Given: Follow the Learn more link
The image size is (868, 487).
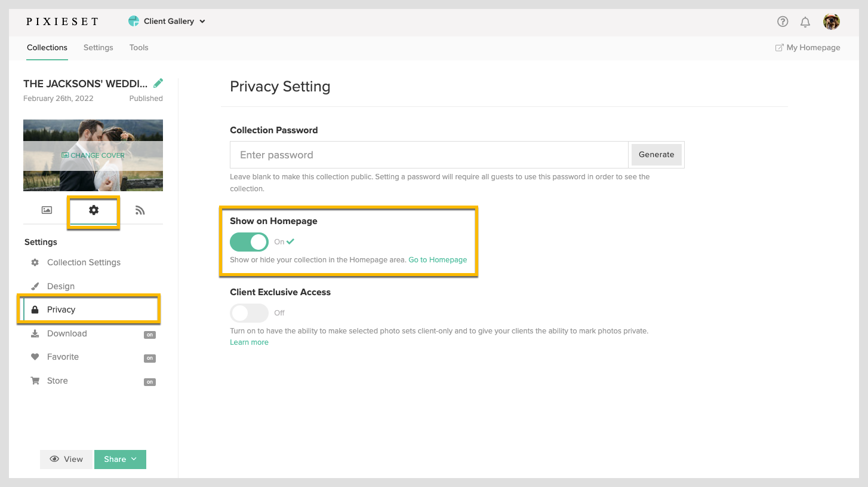Looking at the screenshot, I should [x=249, y=342].
